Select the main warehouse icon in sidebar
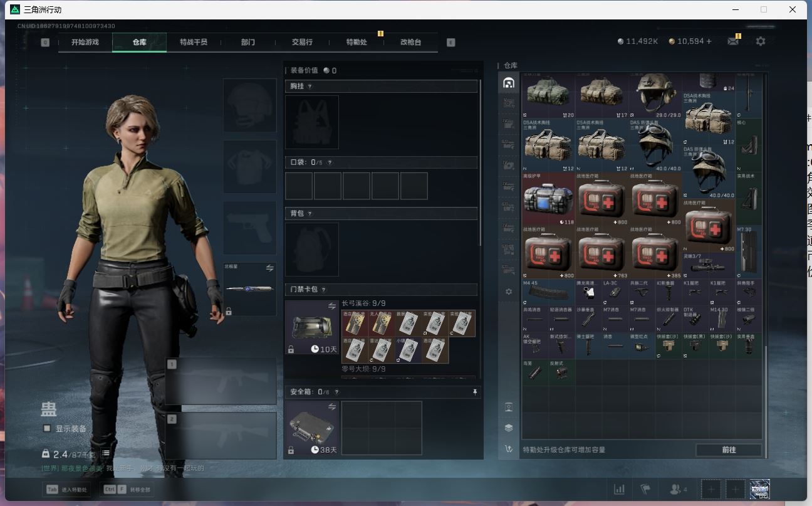The height and width of the screenshot is (506, 812). coord(509,83)
